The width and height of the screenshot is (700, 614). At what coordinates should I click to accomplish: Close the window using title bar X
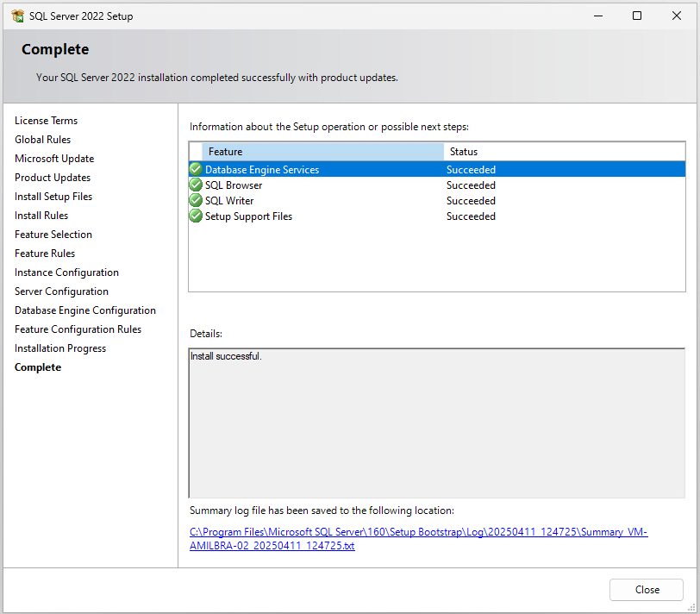click(x=677, y=16)
